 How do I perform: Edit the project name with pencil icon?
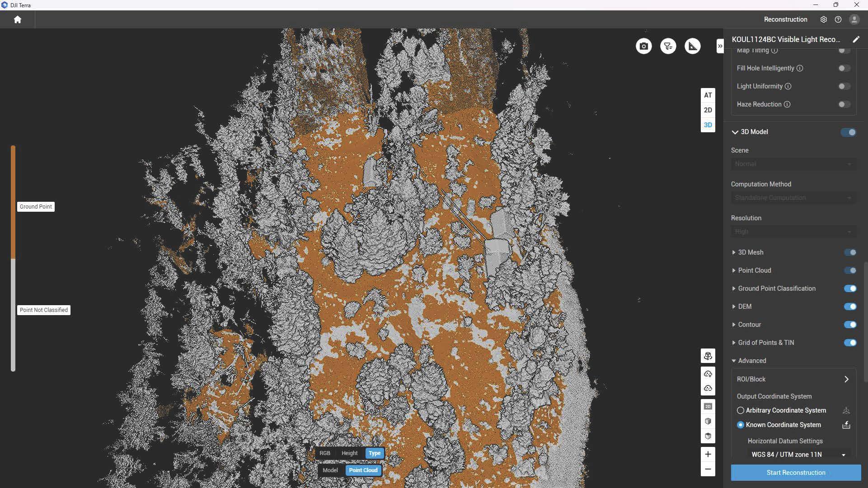coord(856,39)
